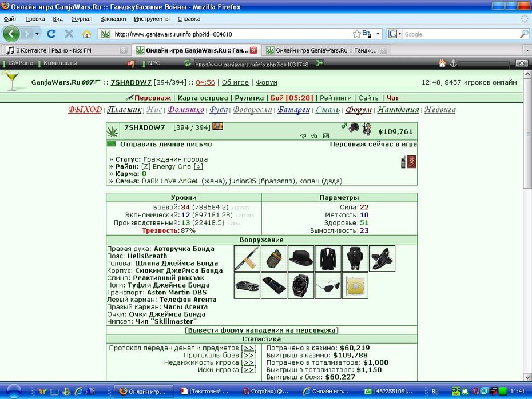This screenshot has width=532, height=399.
Task: Open the bowler hat item image
Action: [x=301, y=258]
